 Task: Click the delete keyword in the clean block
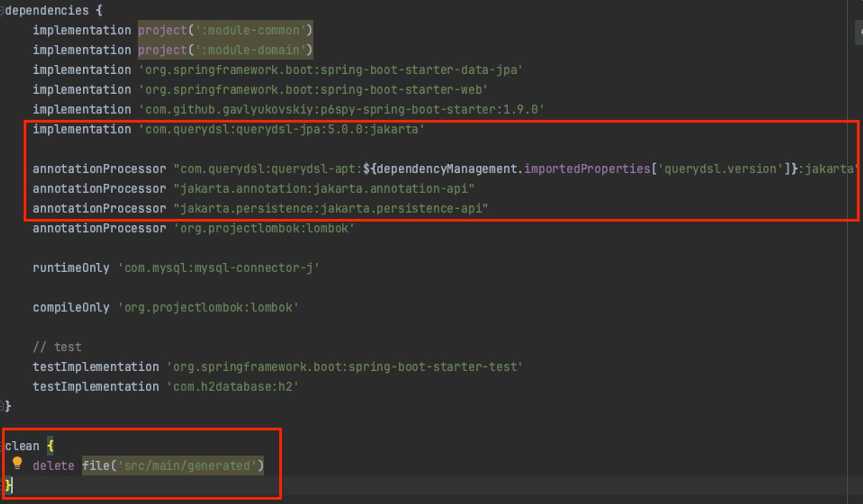tap(54, 466)
